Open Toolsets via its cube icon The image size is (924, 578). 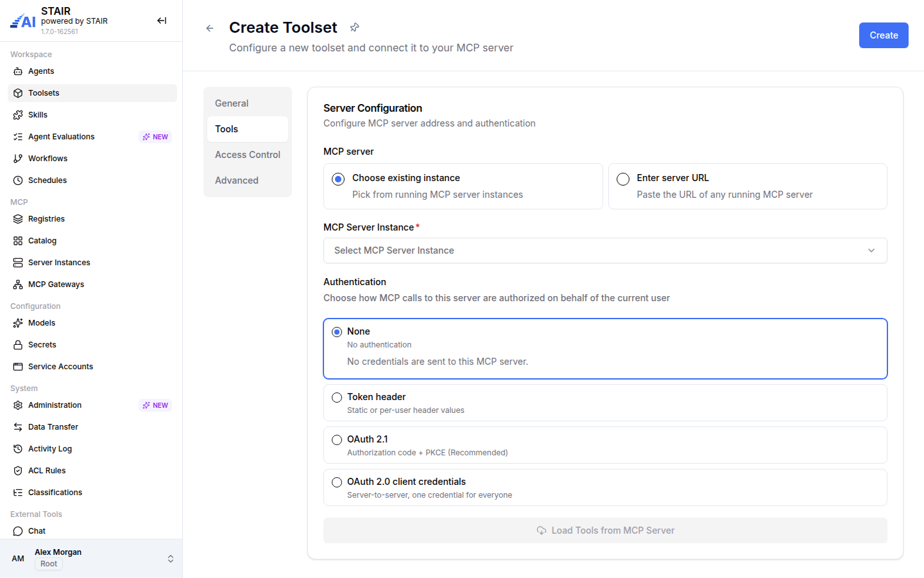[x=18, y=93]
